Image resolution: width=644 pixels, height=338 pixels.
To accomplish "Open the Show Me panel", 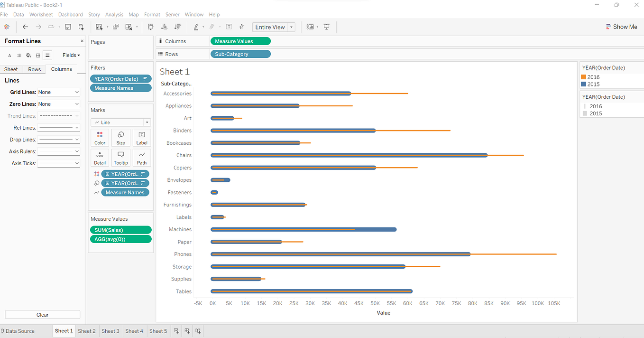I will point(621,27).
